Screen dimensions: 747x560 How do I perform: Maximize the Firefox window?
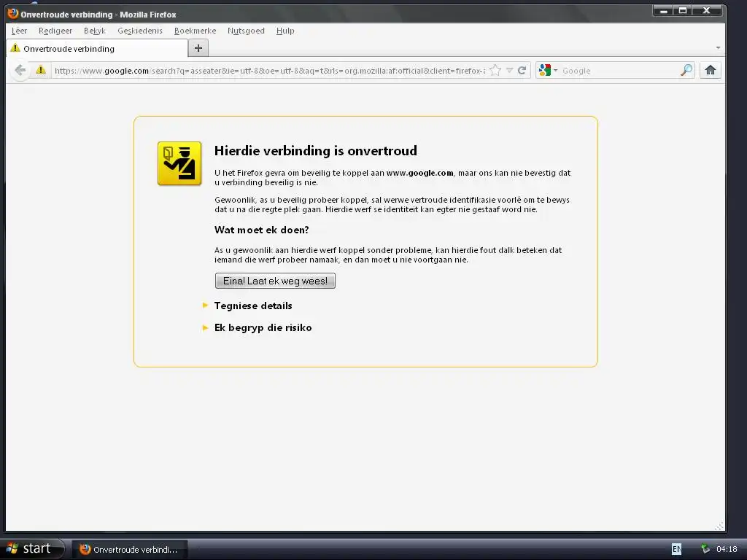[682, 10]
